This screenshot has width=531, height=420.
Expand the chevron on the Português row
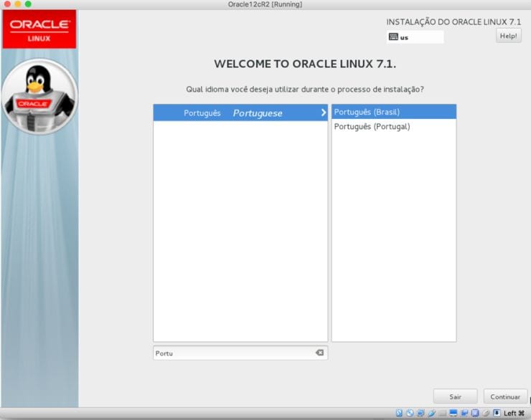click(324, 113)
